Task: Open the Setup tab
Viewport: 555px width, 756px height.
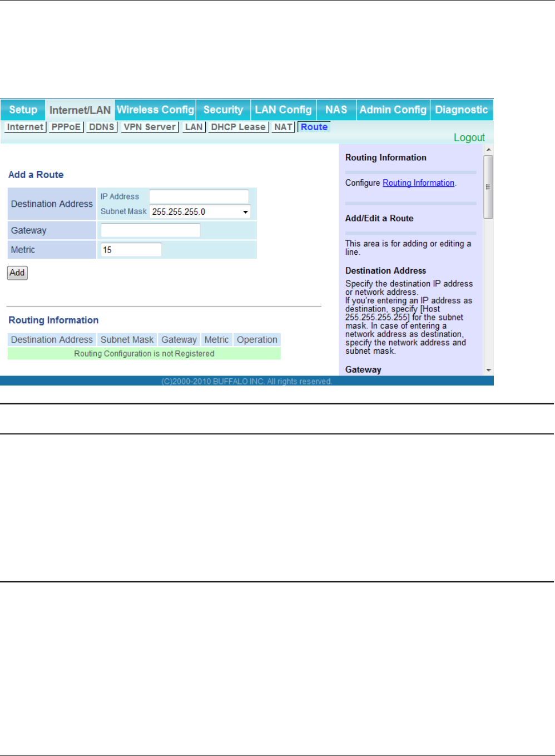Action: click(x=23, y=110)
